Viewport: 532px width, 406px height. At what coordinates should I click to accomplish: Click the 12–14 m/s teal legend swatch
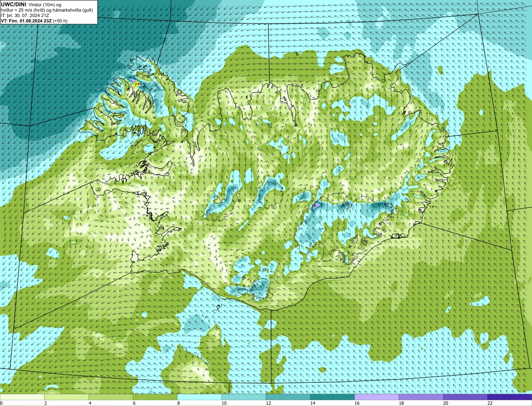tap(288, 397)
